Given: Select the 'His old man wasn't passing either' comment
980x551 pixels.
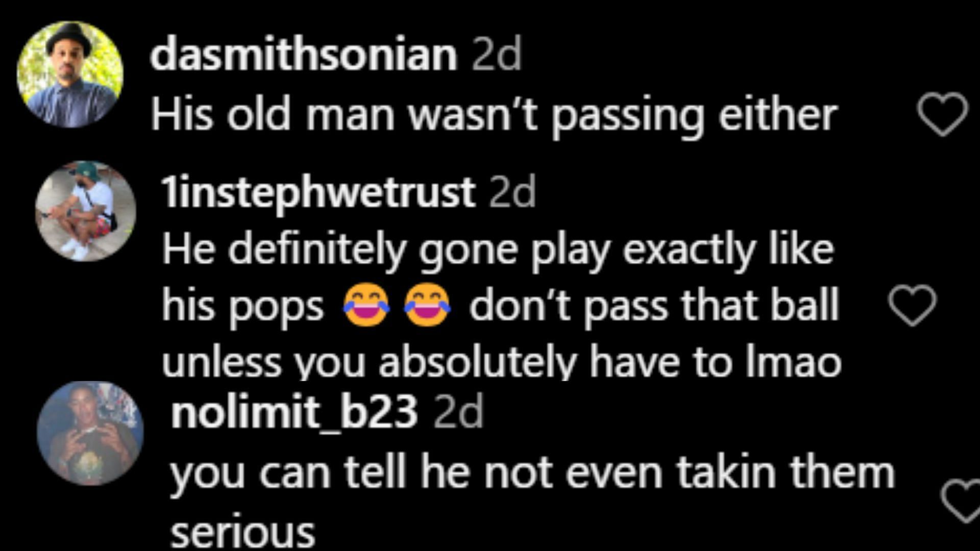Looking at the screenshot, I should coord(494,117).
